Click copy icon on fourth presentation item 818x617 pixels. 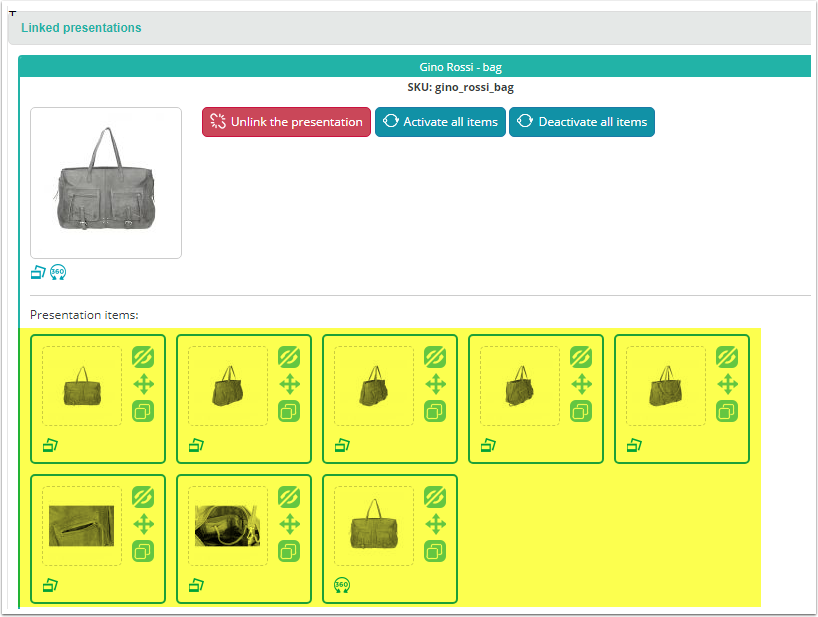581,411
